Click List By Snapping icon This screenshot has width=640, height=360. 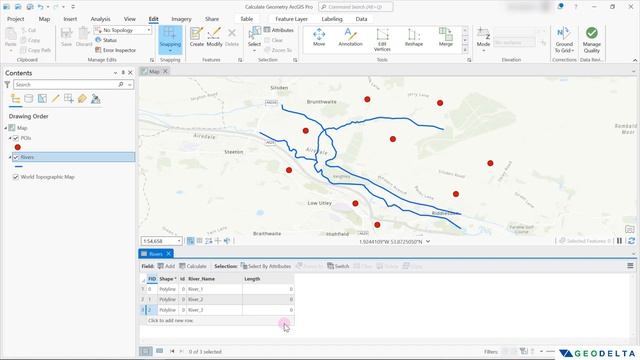[x=69, y=98]
